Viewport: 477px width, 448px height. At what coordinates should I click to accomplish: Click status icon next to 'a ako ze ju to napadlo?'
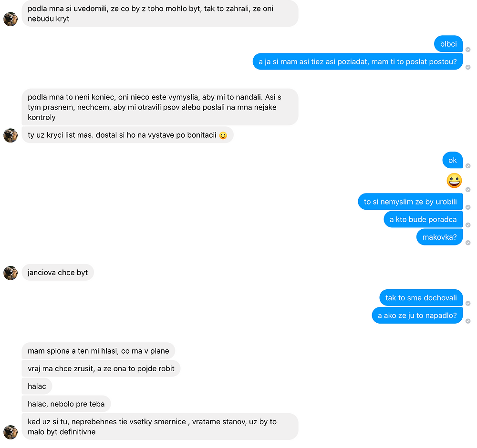click(x=468, y=321)
